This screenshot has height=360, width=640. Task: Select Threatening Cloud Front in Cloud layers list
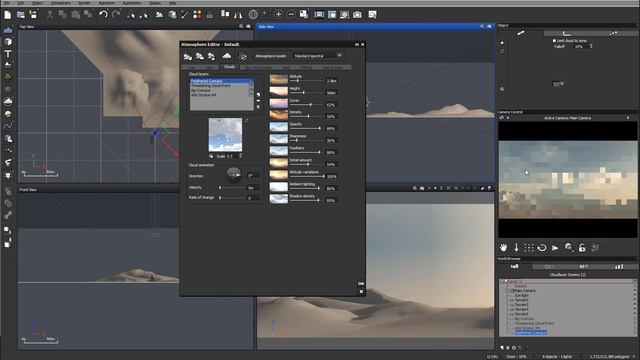click(x=211, y=86)
